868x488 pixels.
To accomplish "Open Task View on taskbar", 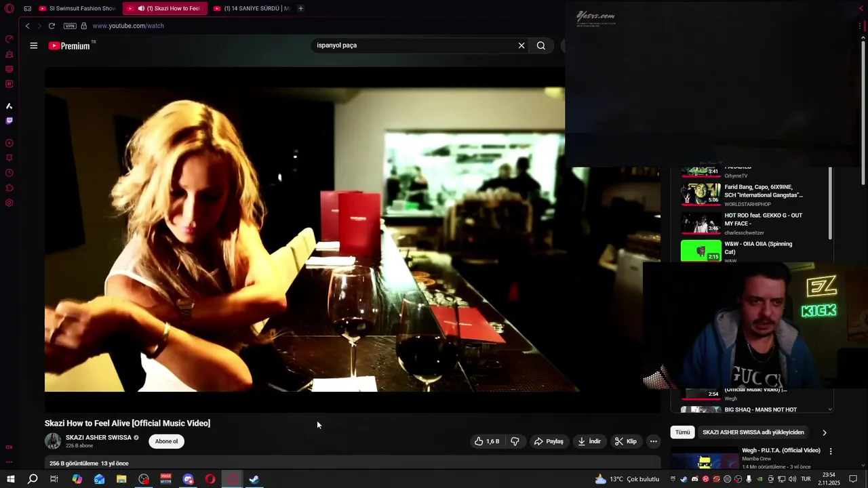I will point(54,479).
